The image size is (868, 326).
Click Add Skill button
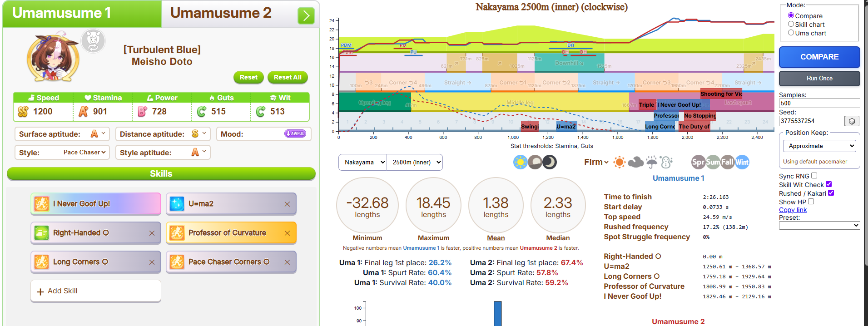tap(96, 291)
